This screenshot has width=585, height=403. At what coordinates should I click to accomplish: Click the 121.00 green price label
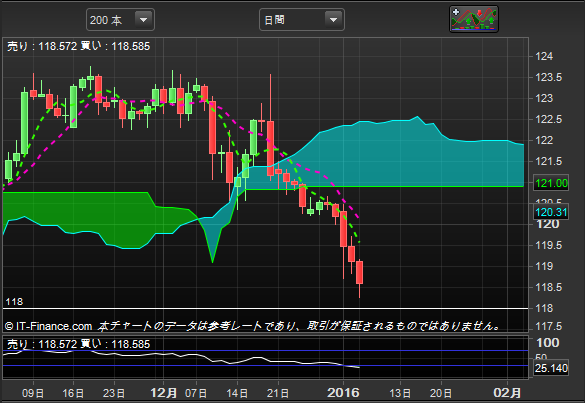[551, 183]
